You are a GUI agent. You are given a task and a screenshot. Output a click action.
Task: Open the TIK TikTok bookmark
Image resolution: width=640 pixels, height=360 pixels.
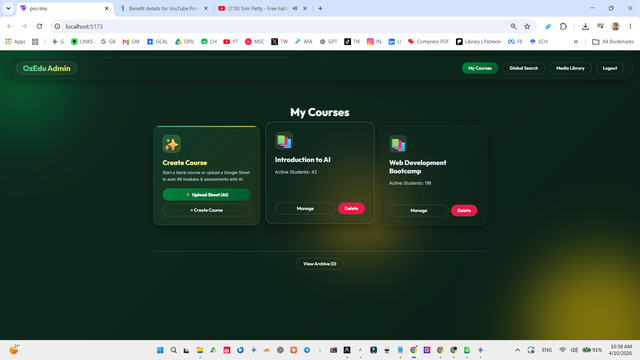352,42
